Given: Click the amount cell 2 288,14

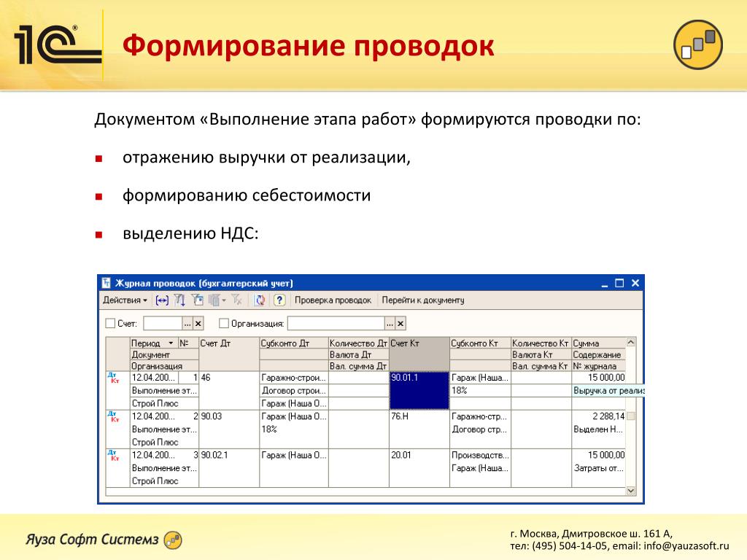Looking at the screenshot, I should [x=598, y=416].
